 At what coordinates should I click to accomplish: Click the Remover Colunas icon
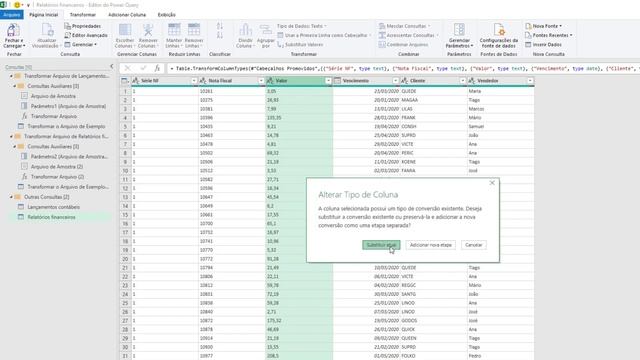148,31
